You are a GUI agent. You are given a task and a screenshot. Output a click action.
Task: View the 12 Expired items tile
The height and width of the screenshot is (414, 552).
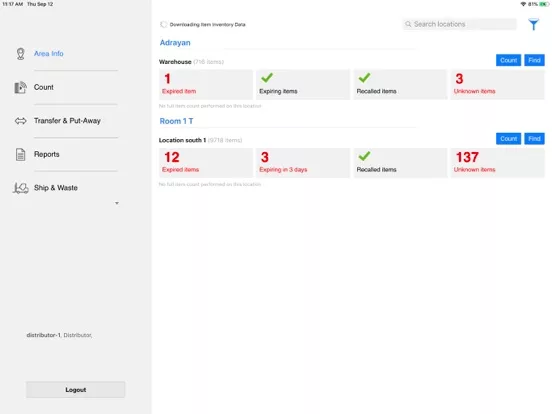pyautogui.click(x=206, y=163)
